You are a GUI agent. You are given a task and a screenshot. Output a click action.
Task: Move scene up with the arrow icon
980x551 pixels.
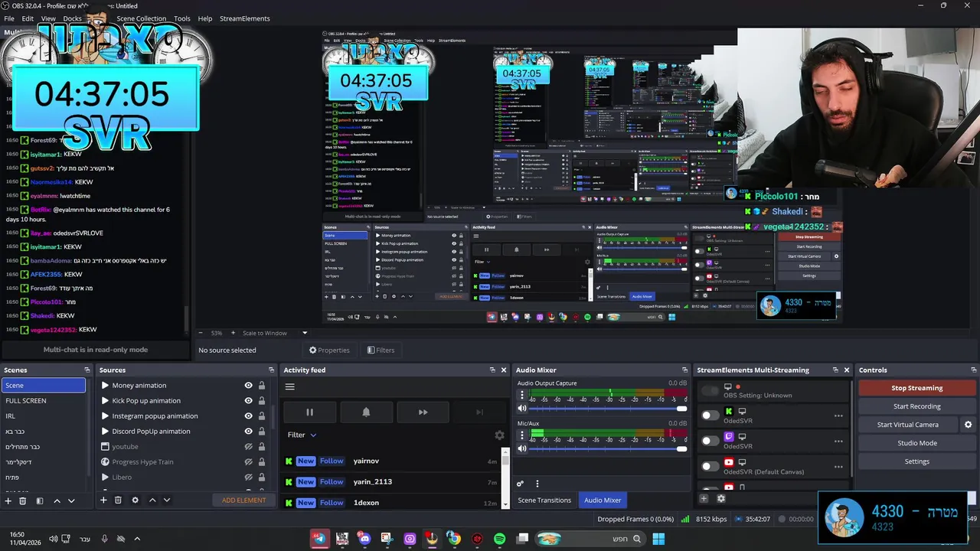[57, 500]
